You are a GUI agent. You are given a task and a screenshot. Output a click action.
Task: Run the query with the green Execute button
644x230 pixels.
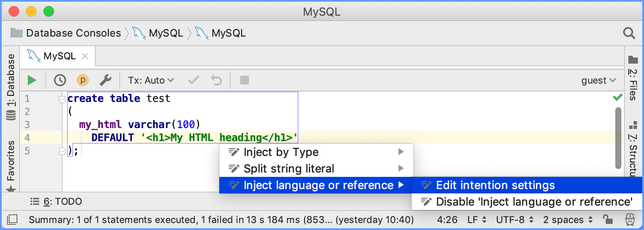coord(32,80)
